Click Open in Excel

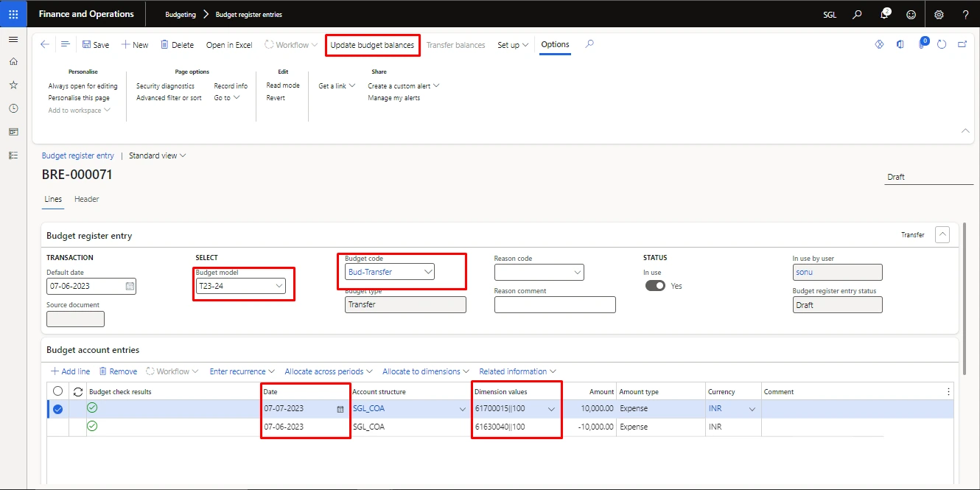pos(229,45)
